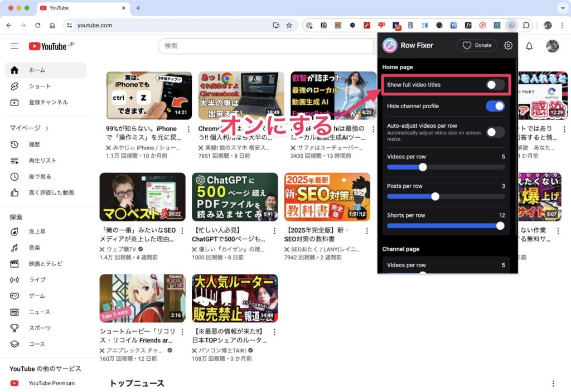The image size is (571, 392).
Task: Open ゲーム in sidebar
Action: [46, 296]
